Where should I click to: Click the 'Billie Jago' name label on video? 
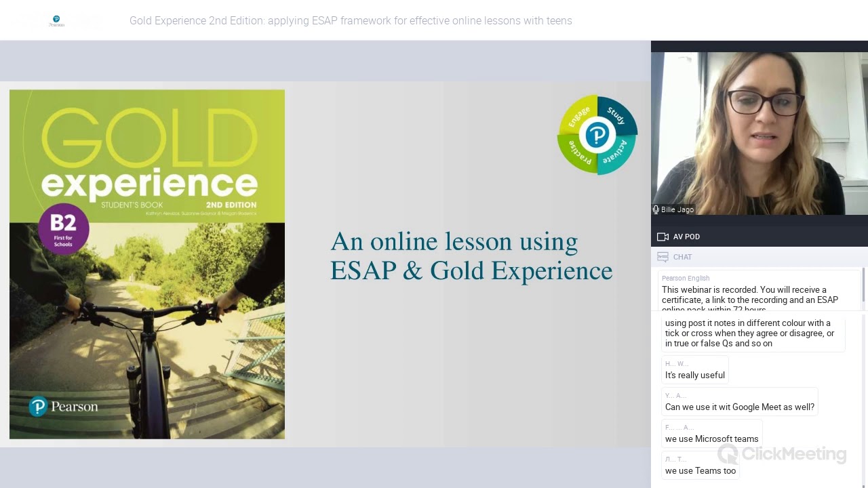[677, 209]
